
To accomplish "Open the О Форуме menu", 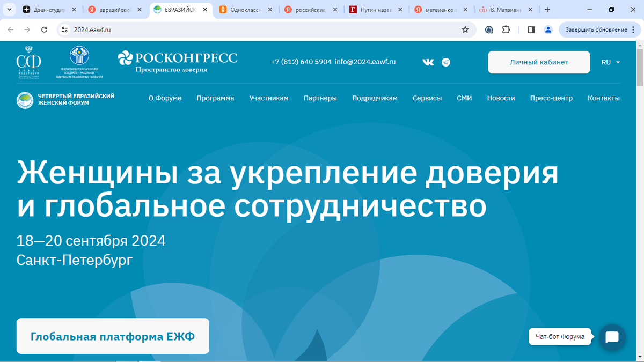I will [165, 98].
